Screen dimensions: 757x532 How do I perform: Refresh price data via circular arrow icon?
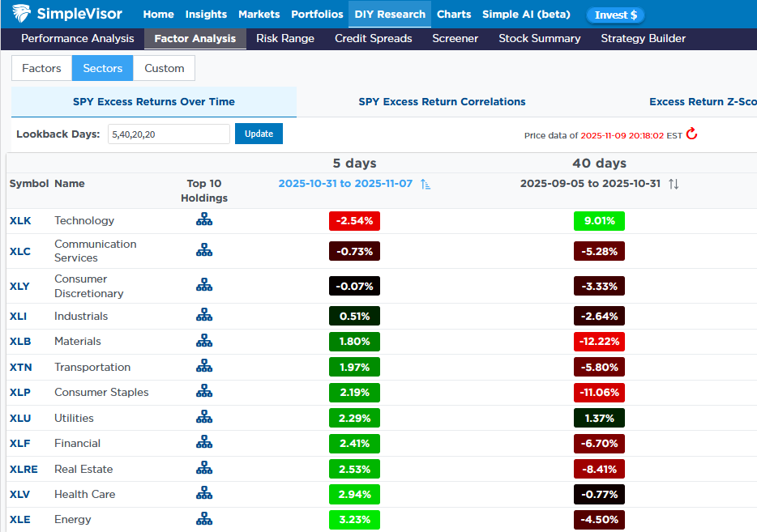click(691, 135)
